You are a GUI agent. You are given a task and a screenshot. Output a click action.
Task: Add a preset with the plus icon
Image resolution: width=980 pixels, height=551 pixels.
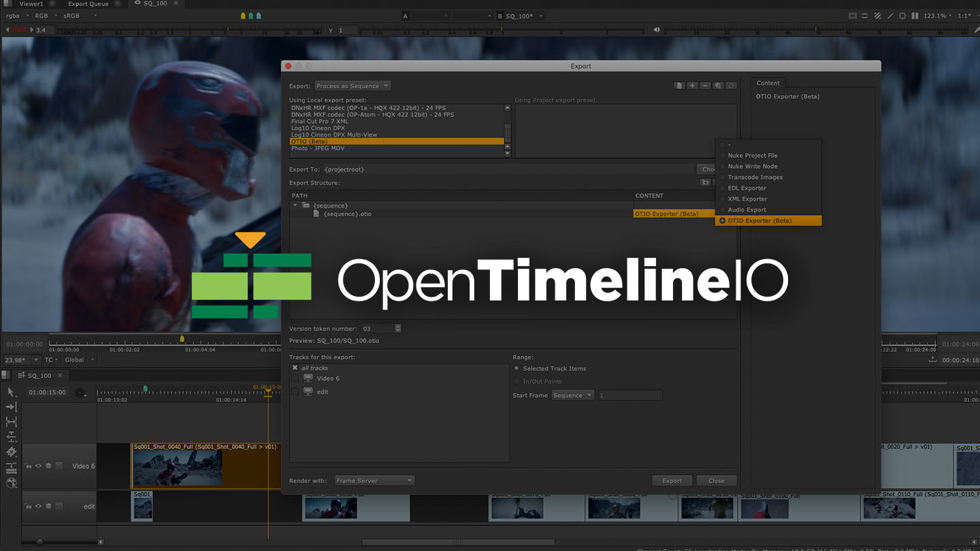[x=692, y=86]
